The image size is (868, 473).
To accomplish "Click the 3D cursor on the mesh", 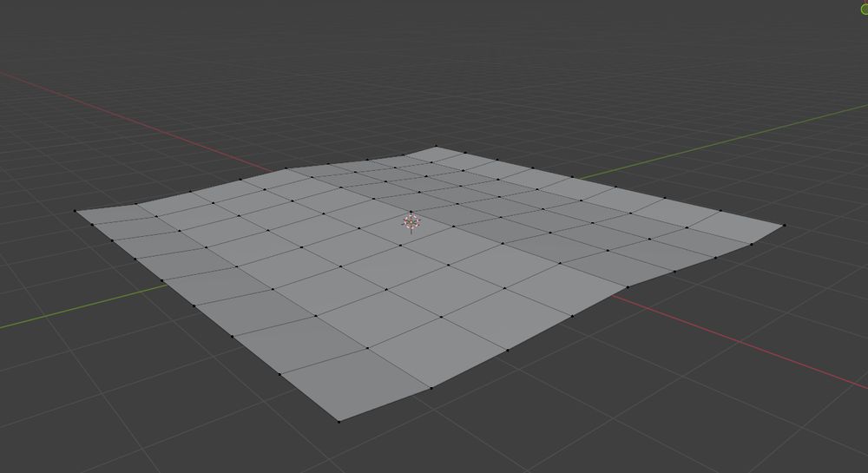I will click(x=411, y=222).
